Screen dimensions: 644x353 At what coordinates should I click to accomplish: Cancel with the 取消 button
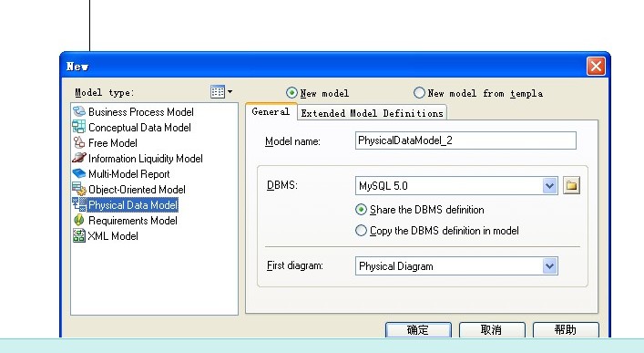(x=492, y=329)
